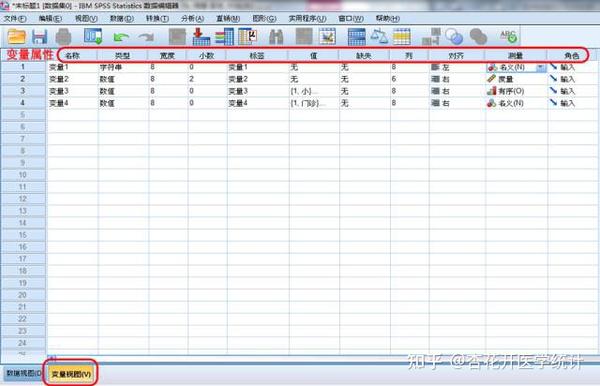Open the 转换(T) menu

pos(157,18)
